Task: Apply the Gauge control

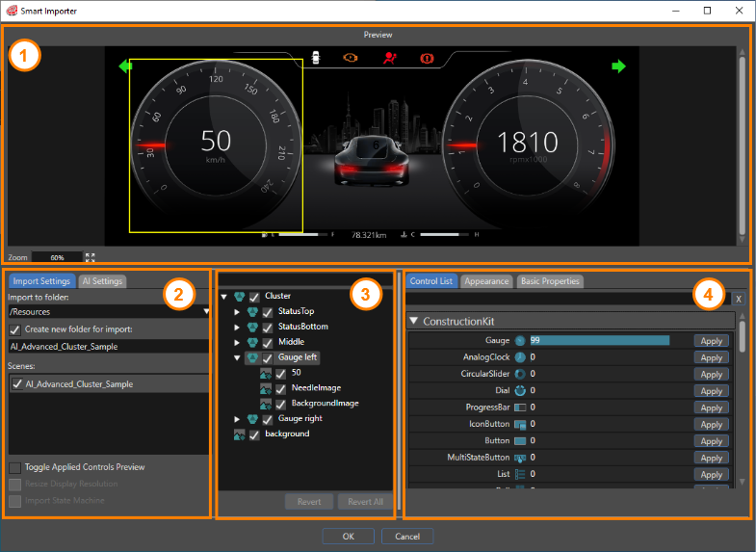Action: pyautogui.click(x=711, y=341)
